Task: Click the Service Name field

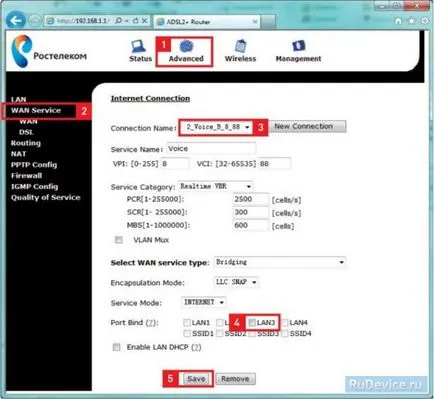Action: click(x=211, y=149)
